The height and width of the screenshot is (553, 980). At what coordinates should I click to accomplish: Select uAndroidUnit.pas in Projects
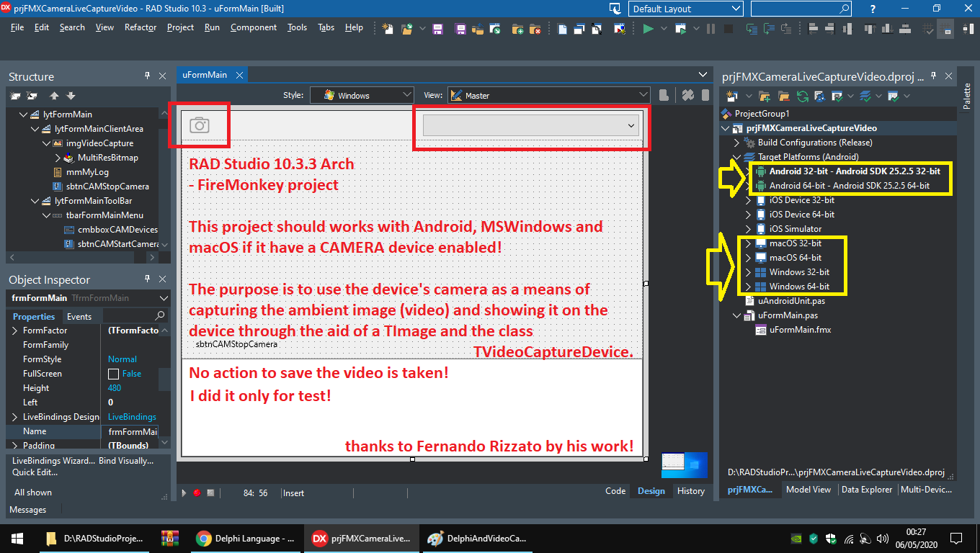click(x=791, y=301)
